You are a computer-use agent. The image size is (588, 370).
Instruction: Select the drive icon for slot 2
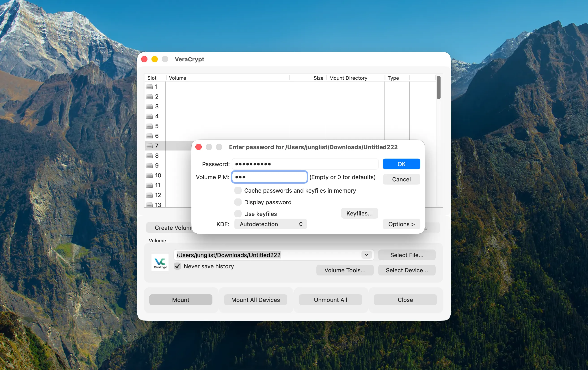tap(149, 97)
